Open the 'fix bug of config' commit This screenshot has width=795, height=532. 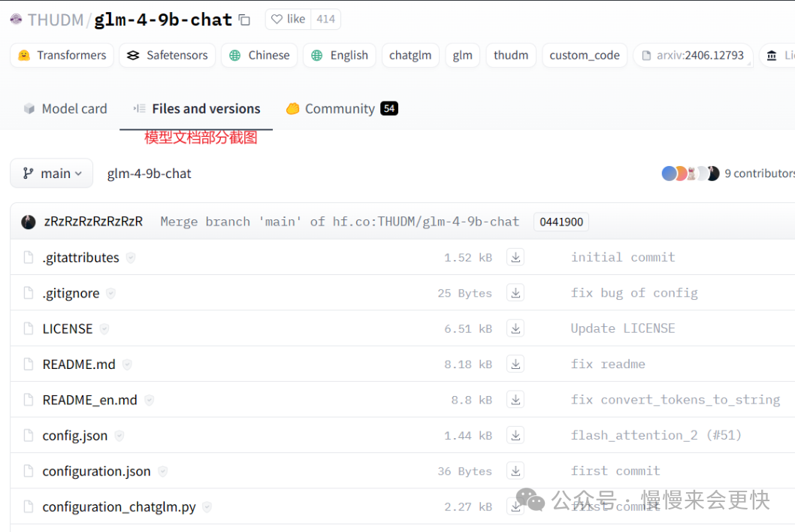pyautogui.click(x=634, y=292)
